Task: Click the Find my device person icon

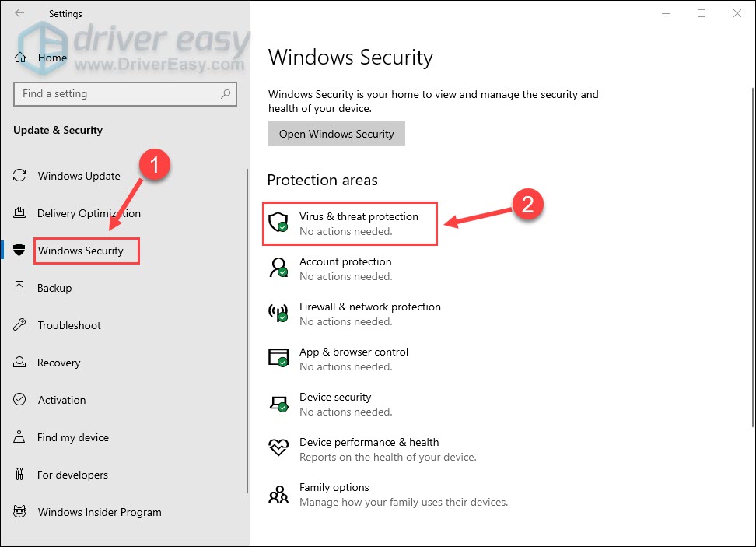Action: coord(19,437)
